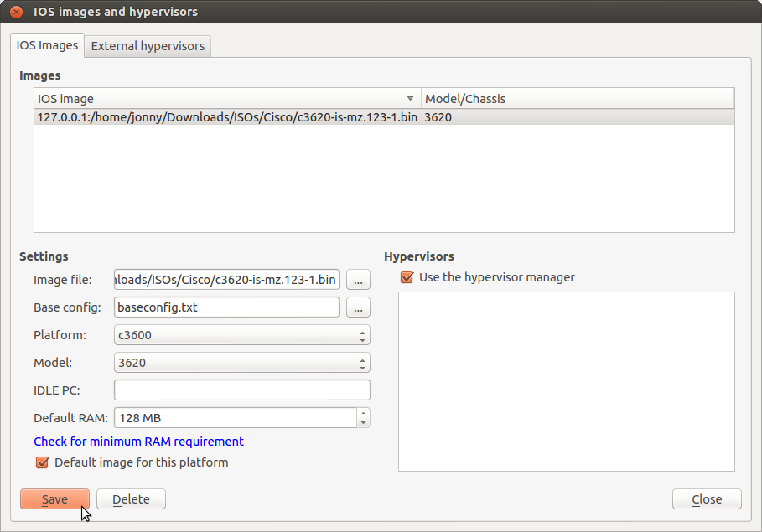
Task: Sort by the IOS image column header
Action: tap(227, 99)
